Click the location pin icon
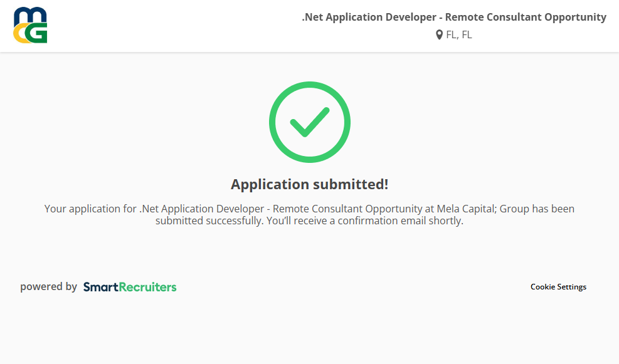This screenshot has width=619, height=364. 439,35
